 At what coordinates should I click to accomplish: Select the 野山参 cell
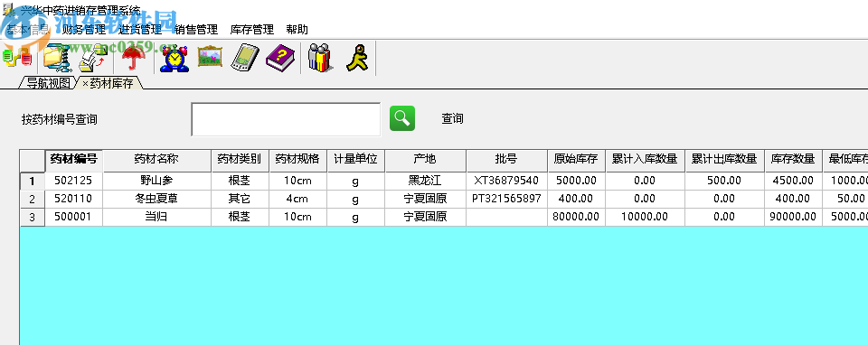coord(156,181)
